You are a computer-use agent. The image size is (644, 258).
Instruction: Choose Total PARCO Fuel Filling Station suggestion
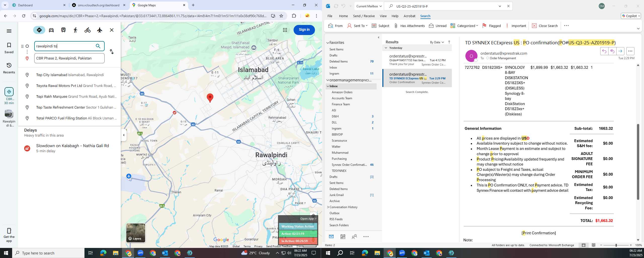coord(69,118)
